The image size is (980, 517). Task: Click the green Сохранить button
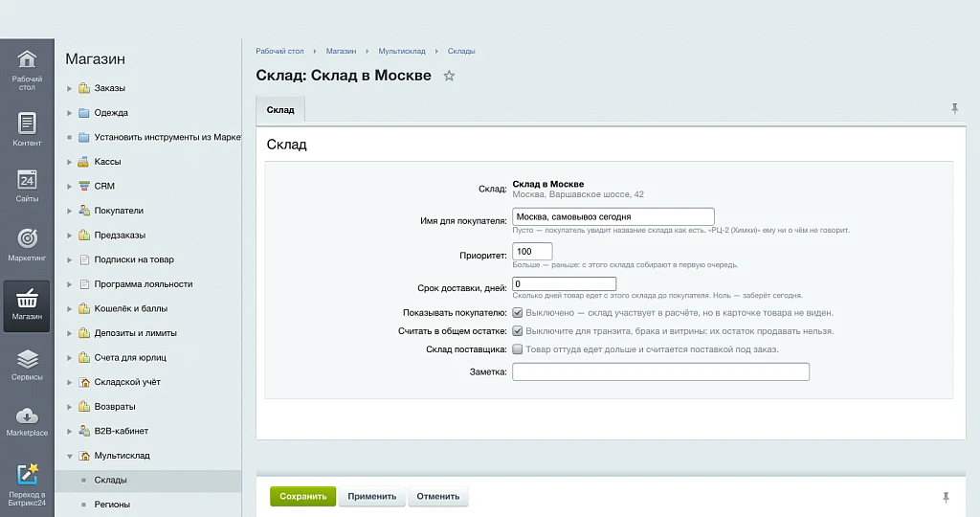303,496
